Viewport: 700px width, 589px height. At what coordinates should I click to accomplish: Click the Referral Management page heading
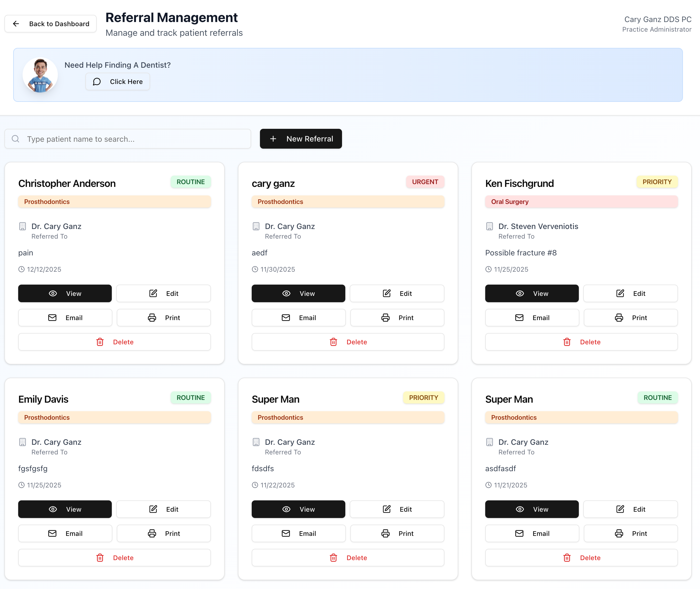pyautogui.click(x=171, y=17)
